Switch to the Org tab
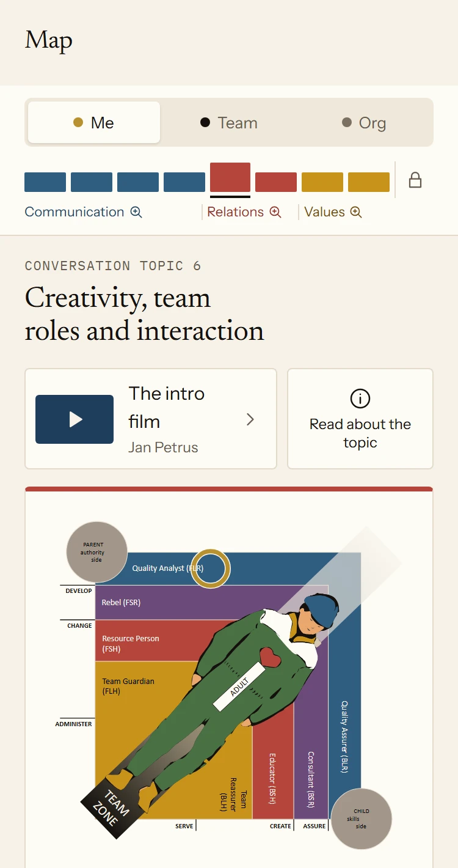 point(364,122)
